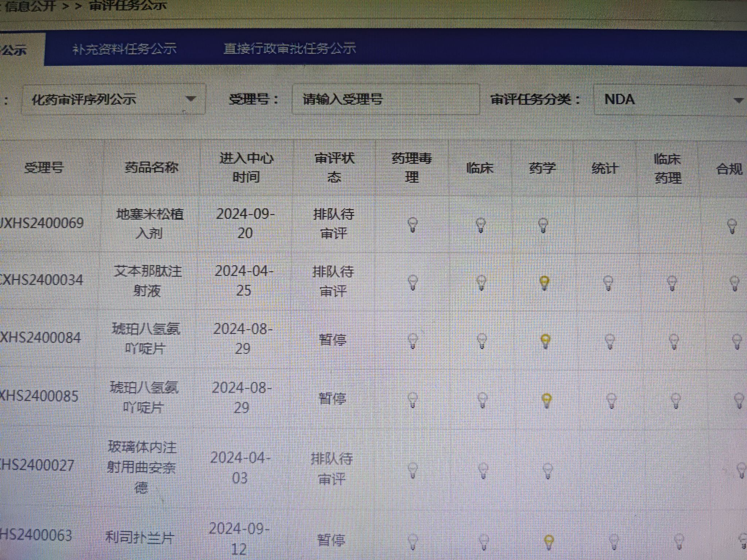Switch to 直接行政审批任务公示 tab
Image resolution: width=747 pixels, height=560 pixels.
pos(290,48)
